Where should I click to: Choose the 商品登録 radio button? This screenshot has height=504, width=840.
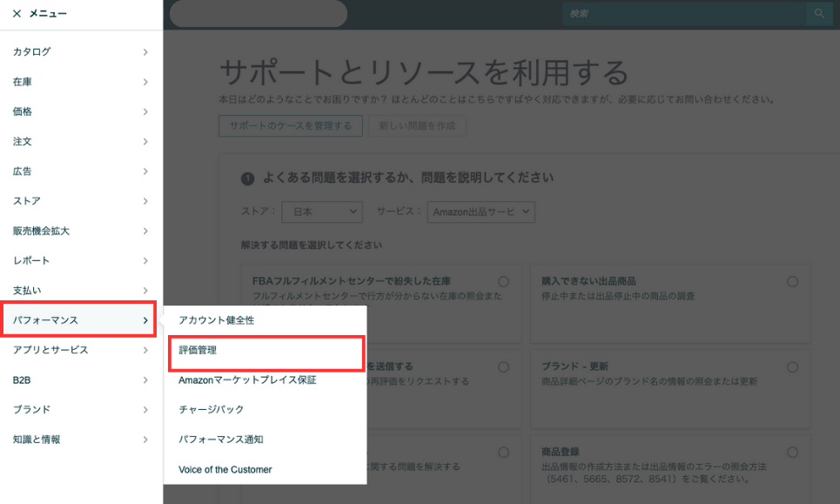792,453
